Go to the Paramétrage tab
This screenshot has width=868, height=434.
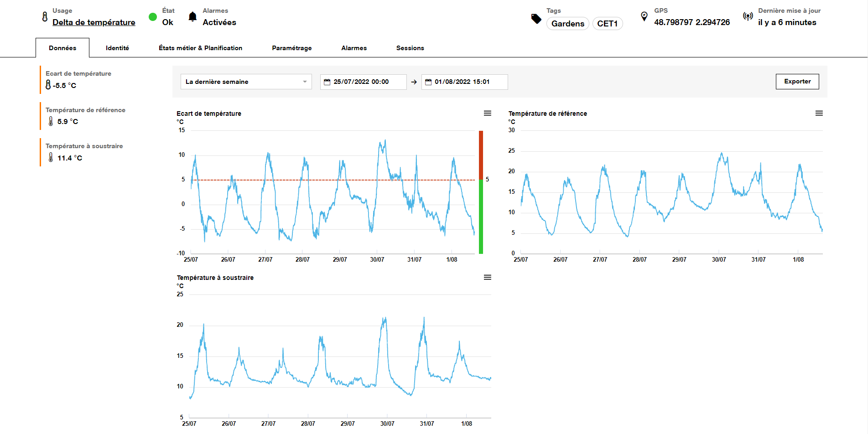[291, 48]
